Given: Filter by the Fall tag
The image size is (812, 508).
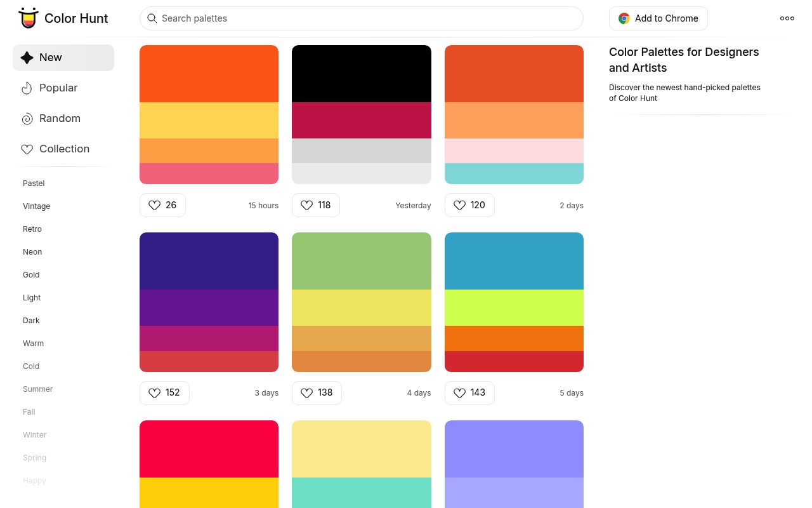Looking at the screenshot, I should tap(29, 412).
